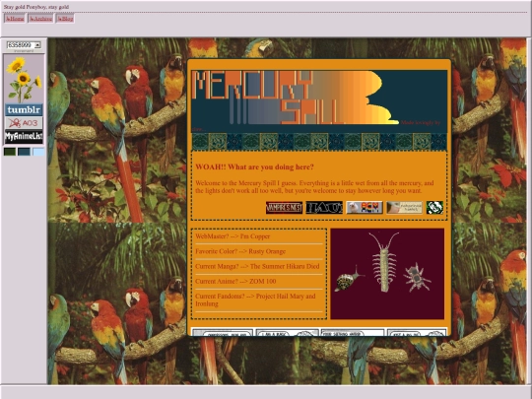Image resolution: width=532 pixels, height=399 pixels.
Task: Click the spider sprite image
Action: pos(417,277)
